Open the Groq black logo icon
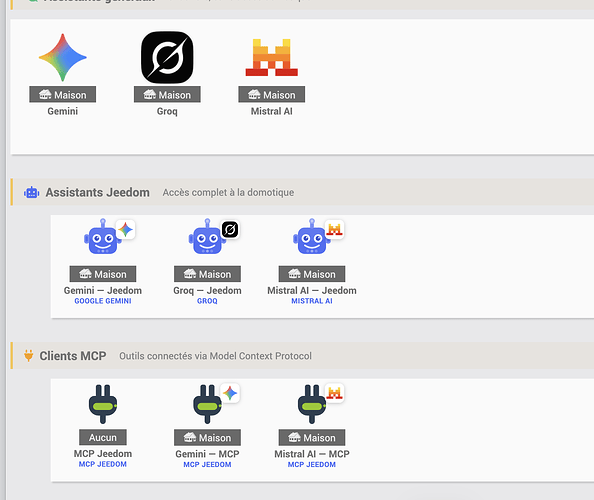This screenshot has height=500, width=594. (x=167, y=58)
